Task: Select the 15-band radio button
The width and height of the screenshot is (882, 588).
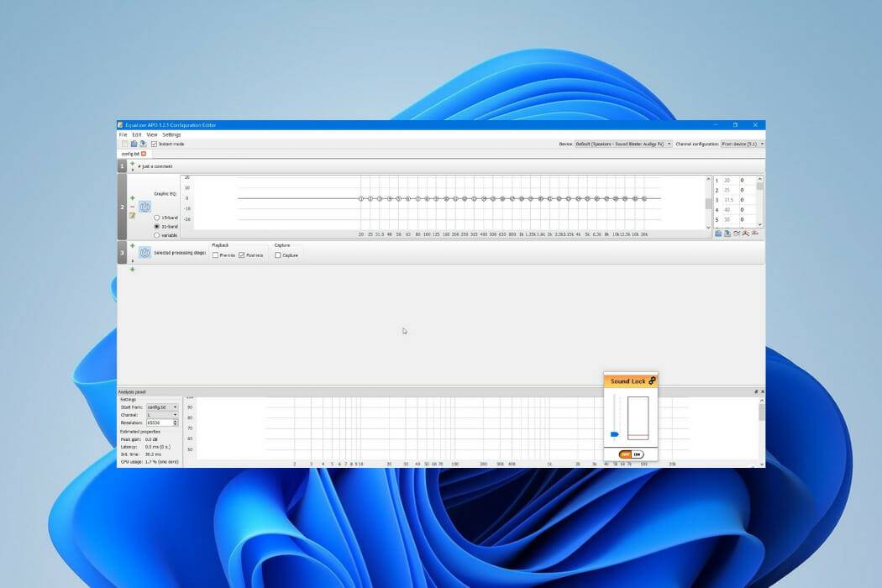Action: (x=156, y=217)
